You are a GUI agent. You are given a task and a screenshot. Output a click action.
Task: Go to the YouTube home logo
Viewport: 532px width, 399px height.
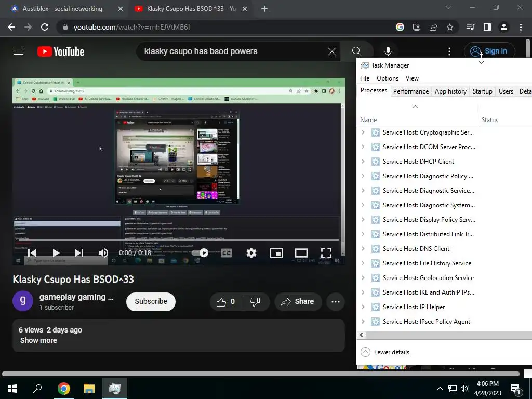(61, 51)
